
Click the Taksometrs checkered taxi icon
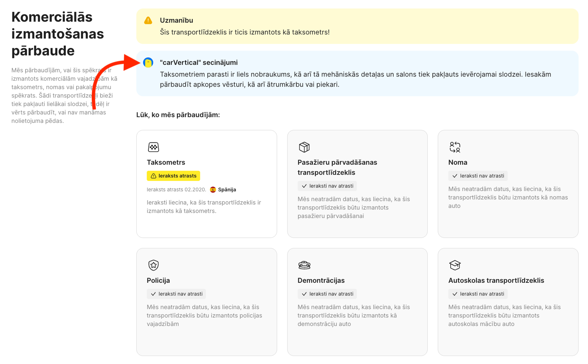coord(153,147)
